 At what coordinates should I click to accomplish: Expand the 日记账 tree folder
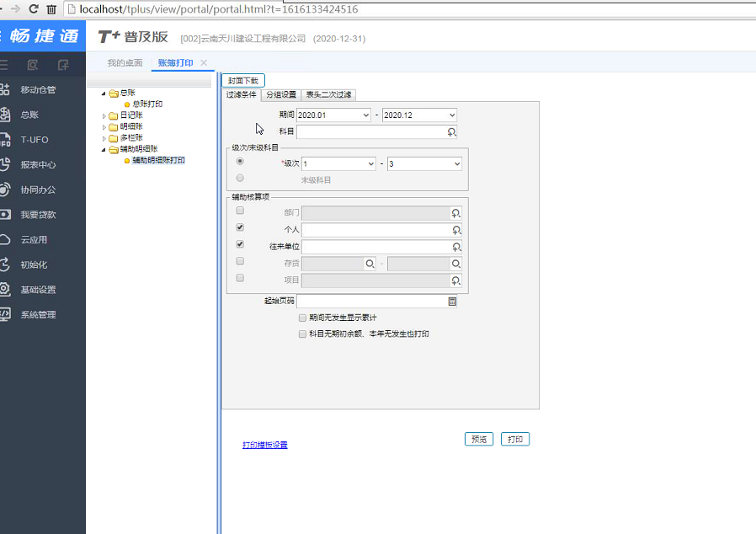tap(104, 115)
